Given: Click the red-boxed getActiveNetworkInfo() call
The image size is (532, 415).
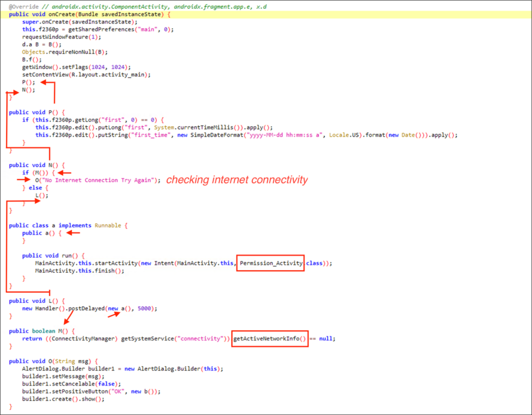Looking at the screenshot, I should 270,338.
